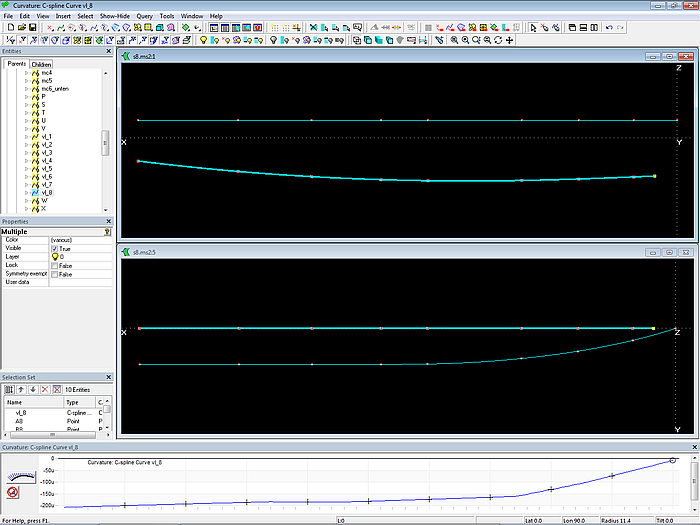
Task: Expand the vl_1 entity node
Action: (x=27, y=136)
